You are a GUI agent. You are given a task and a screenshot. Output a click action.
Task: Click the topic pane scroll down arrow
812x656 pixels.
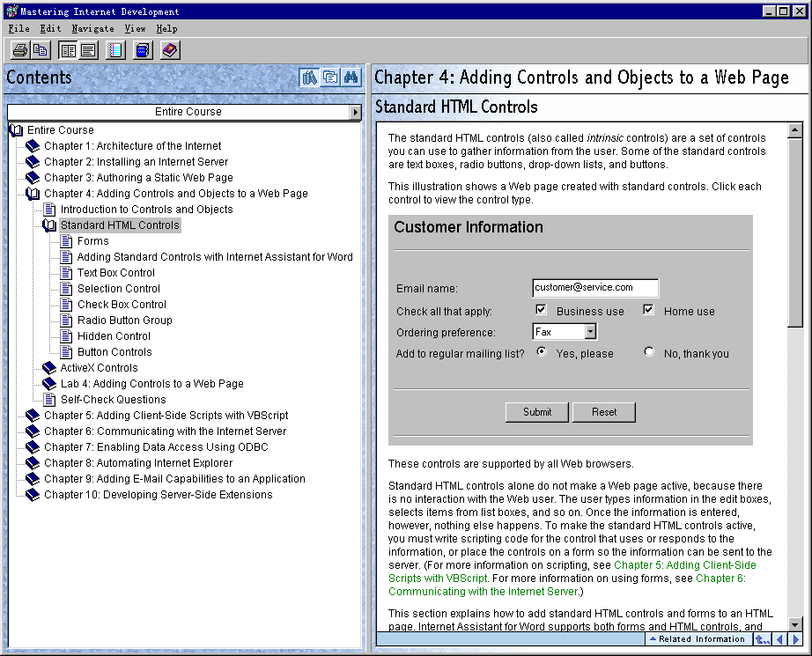[x=795, y=624]
